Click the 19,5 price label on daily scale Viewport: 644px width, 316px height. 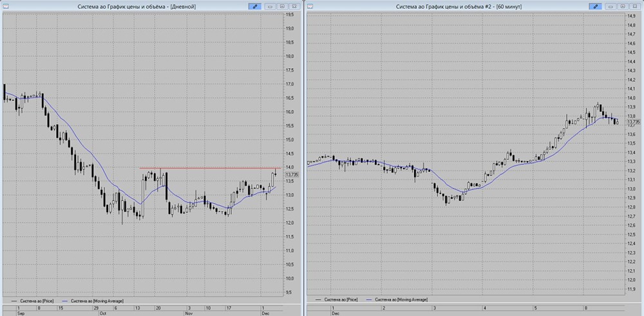(x=290, y=14)
